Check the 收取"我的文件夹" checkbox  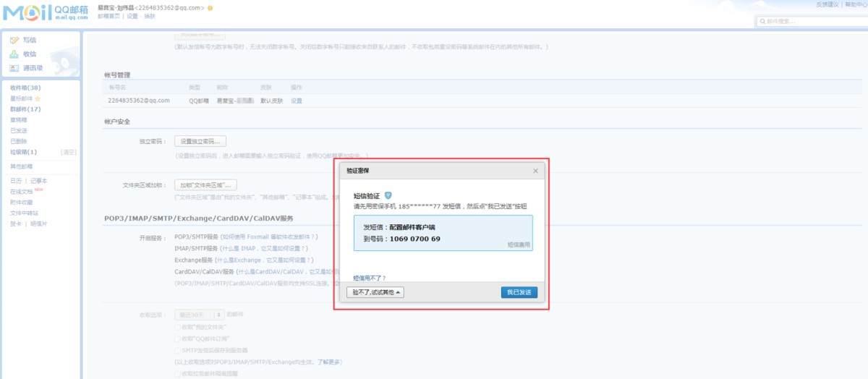point(178,328)
